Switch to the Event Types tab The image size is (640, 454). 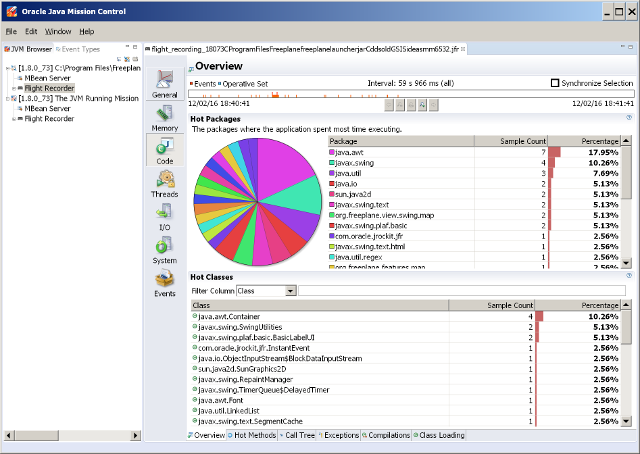pos(78,49)
